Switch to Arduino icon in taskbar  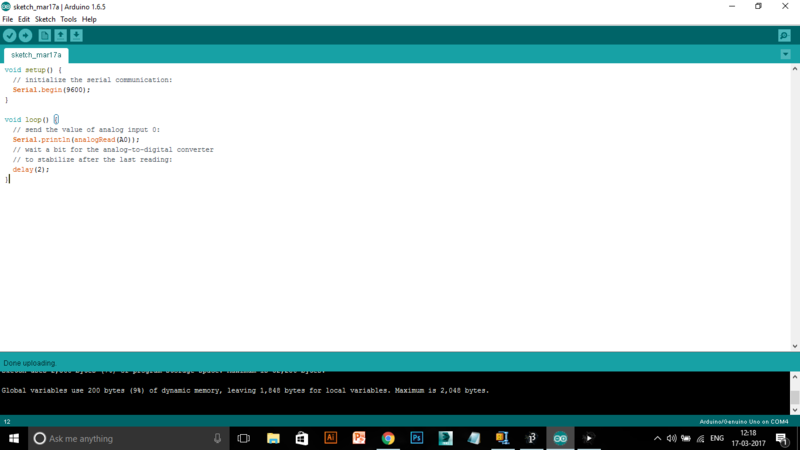click(x=560, y=438)
